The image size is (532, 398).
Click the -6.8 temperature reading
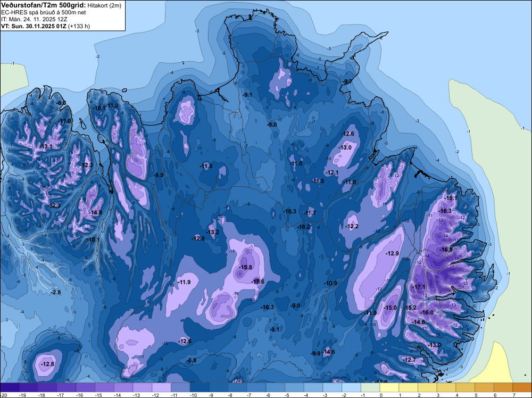192,360
